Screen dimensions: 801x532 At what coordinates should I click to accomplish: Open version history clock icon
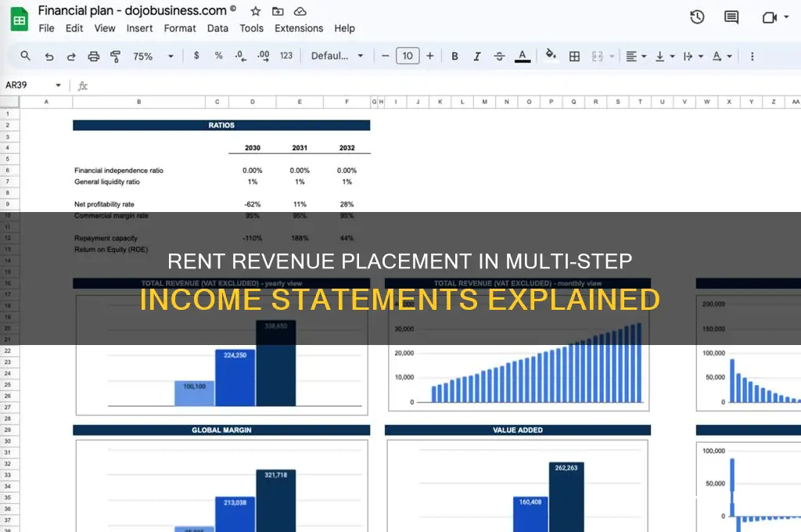(x=697, y=17)
